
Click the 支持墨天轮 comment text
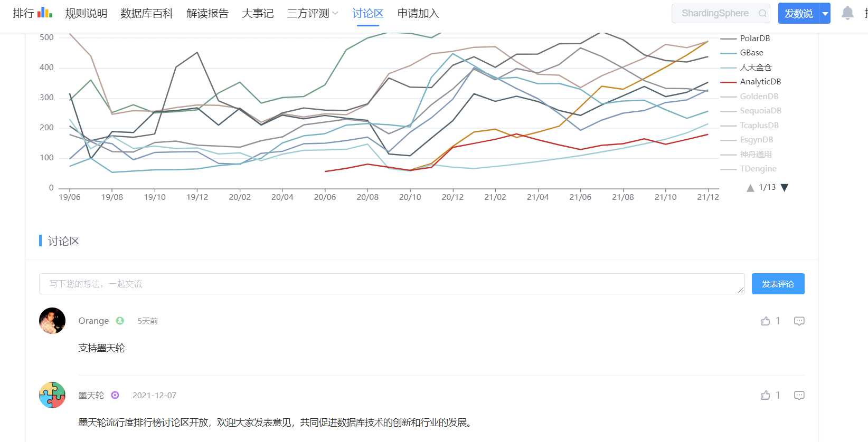pyautogui.click(x=101, y=348)
